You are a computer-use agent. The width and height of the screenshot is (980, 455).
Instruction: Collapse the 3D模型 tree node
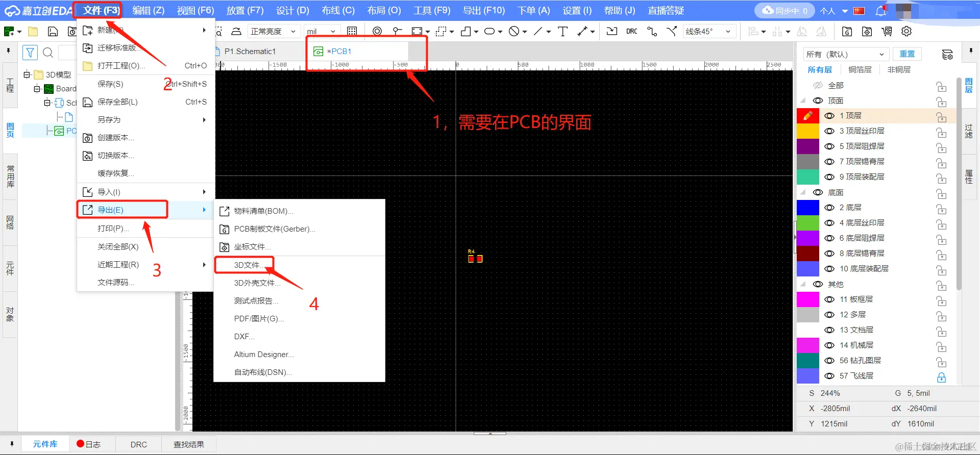(x=27, y=74)
